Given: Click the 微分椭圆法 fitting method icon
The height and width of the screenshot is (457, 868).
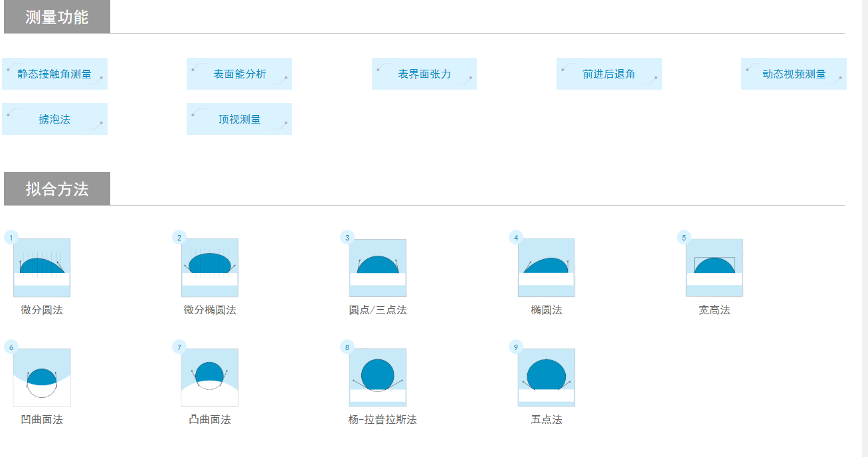Looking at the screenshot, I should click(210, 268).
